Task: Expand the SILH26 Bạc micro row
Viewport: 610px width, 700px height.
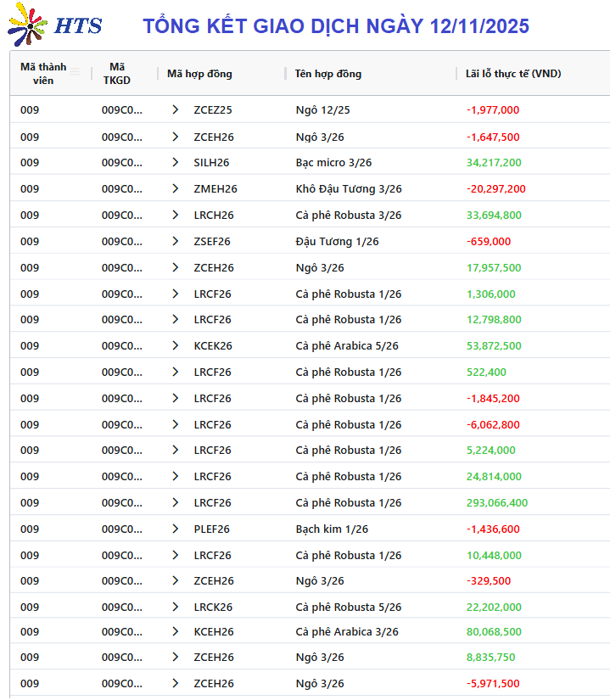Action: 176,162
